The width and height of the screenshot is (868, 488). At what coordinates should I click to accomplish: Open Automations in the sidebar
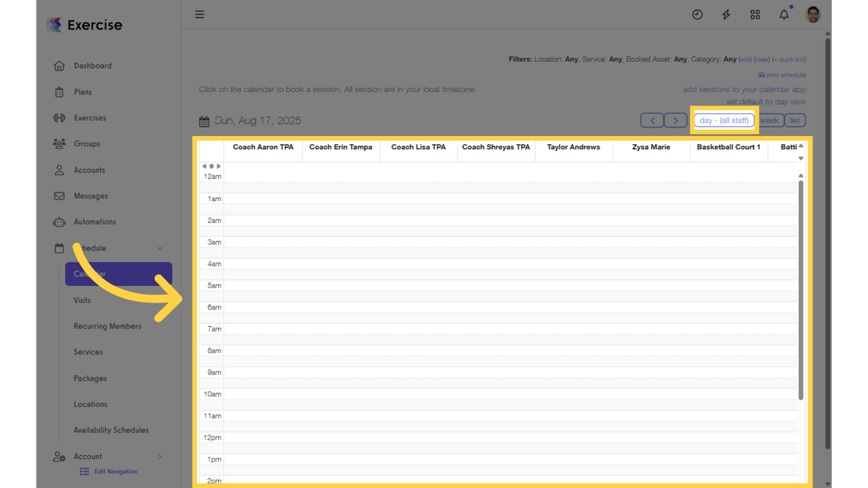coord(95,222)
